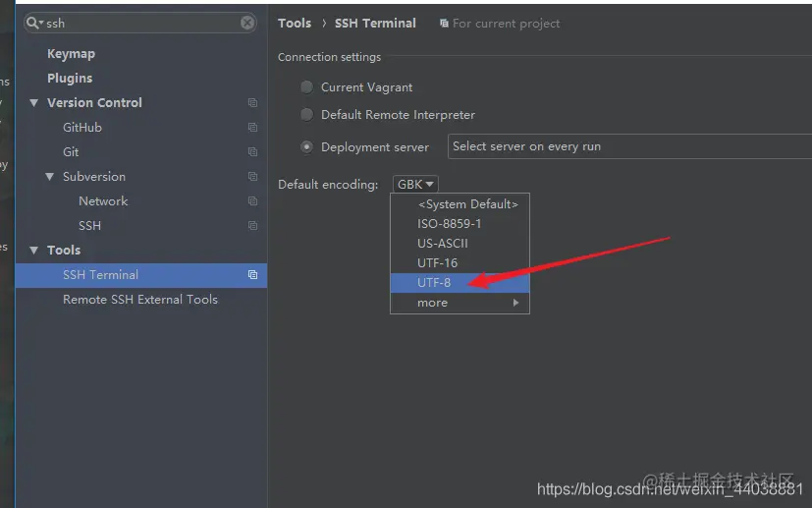Image resolution: width=812 pixels, height=508 pixels.
Task: Open the Keymap settings page
Action: (71, 54)
